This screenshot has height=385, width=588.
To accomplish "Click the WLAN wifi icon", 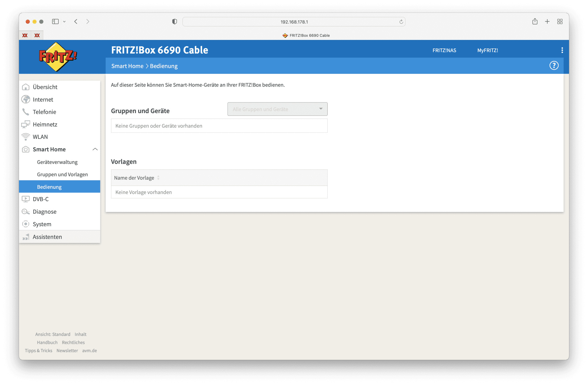I will (26, 137).
